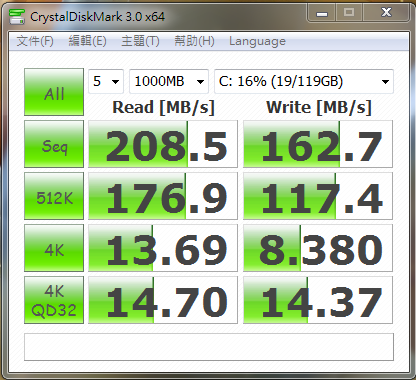This screenshot has width=416, height=380.
Task: Select the 512K write result 117.4
Action: (318, 196)
